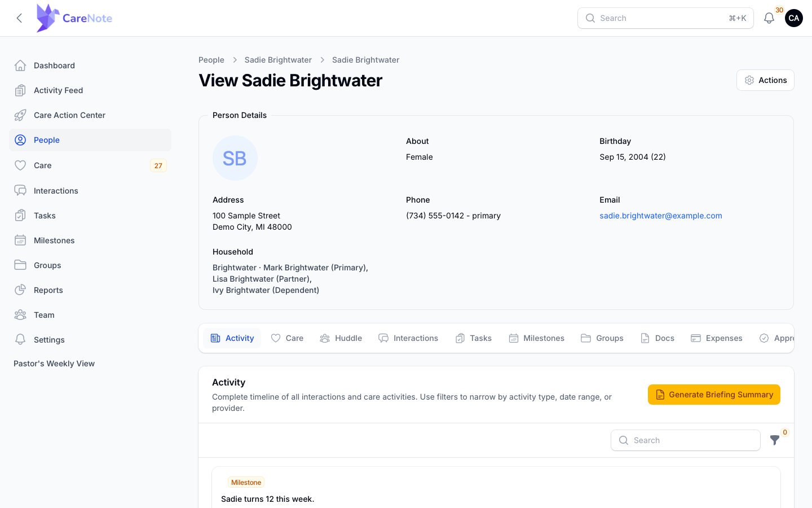Switch to the Huddle tab
This screenshot has width=812, height=508.
click(x=341, y=338)
